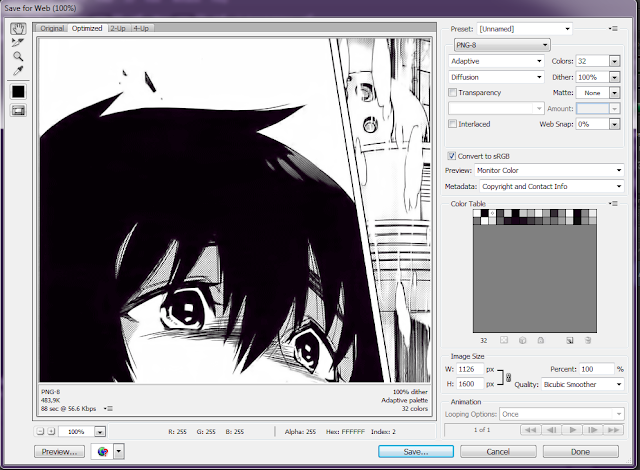Toggle the width-height constrain link icon
Screen dimensions: 640x470
(x=509, y=377)
